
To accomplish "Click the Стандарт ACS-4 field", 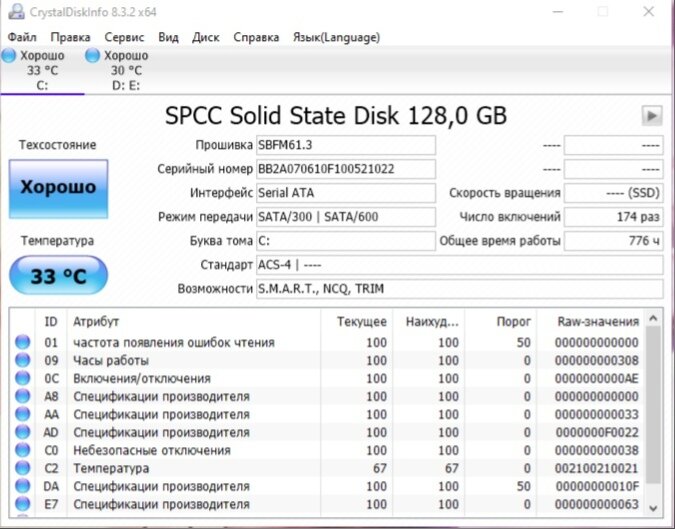I will (459, 265).
